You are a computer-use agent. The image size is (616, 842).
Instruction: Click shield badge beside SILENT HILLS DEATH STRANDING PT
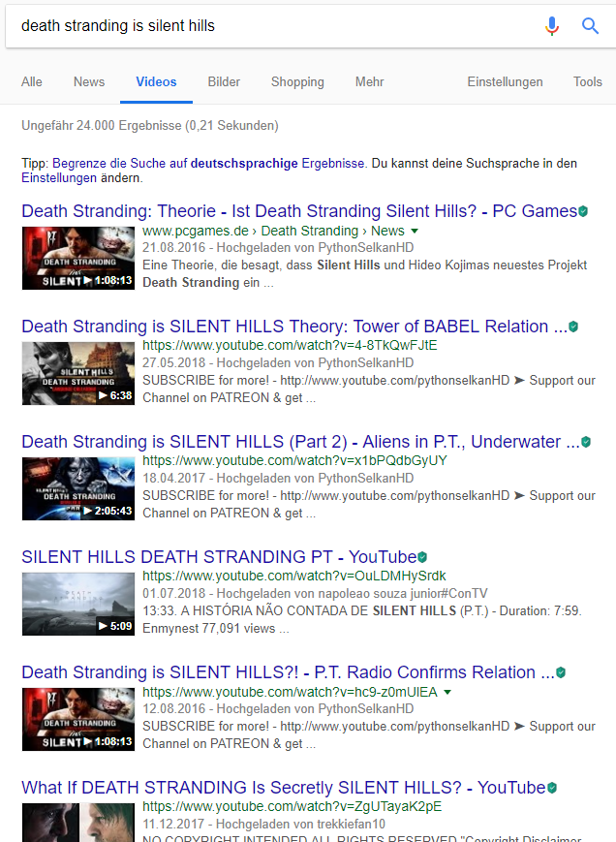(x=422, y=557)
